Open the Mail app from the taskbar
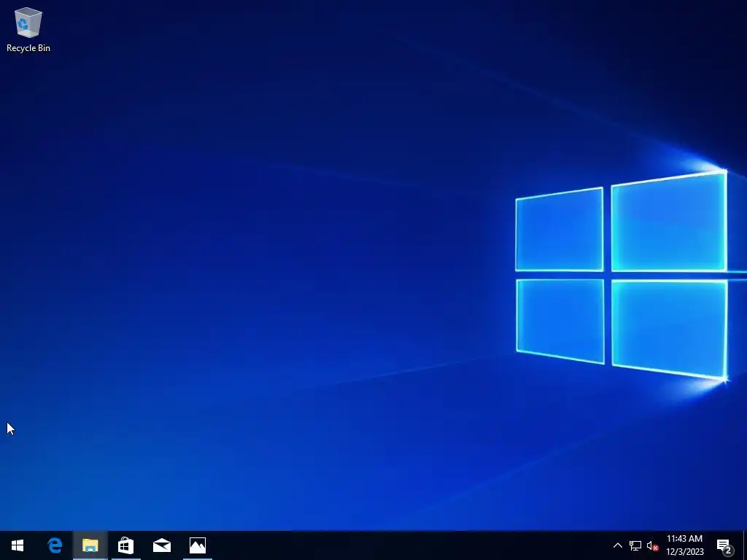This screenshot has width=747, height=560. [x=161, y=545]
